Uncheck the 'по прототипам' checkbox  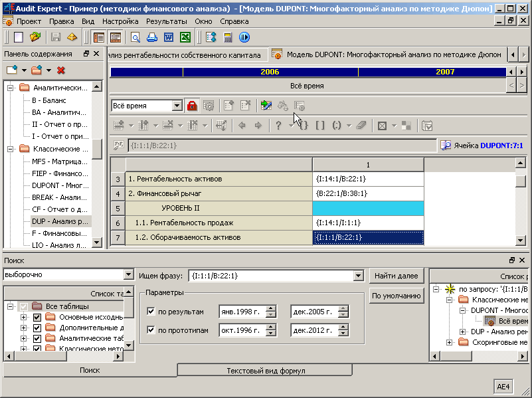(151, 330)
